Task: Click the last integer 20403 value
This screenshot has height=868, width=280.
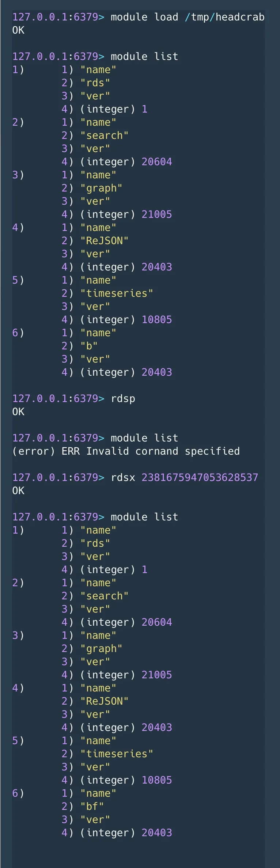Action: click(156, 833)
